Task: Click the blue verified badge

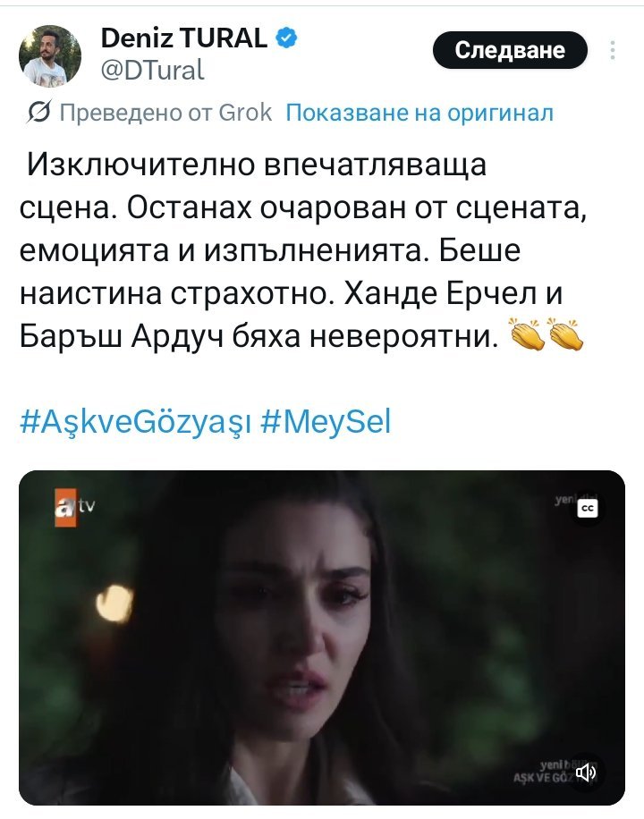Action: coord(286,38)
